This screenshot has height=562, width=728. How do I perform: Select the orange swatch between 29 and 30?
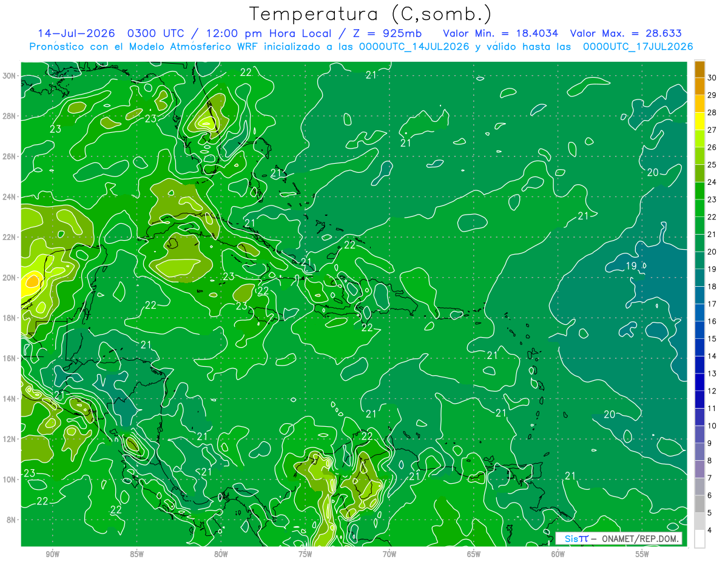[699, 87]
